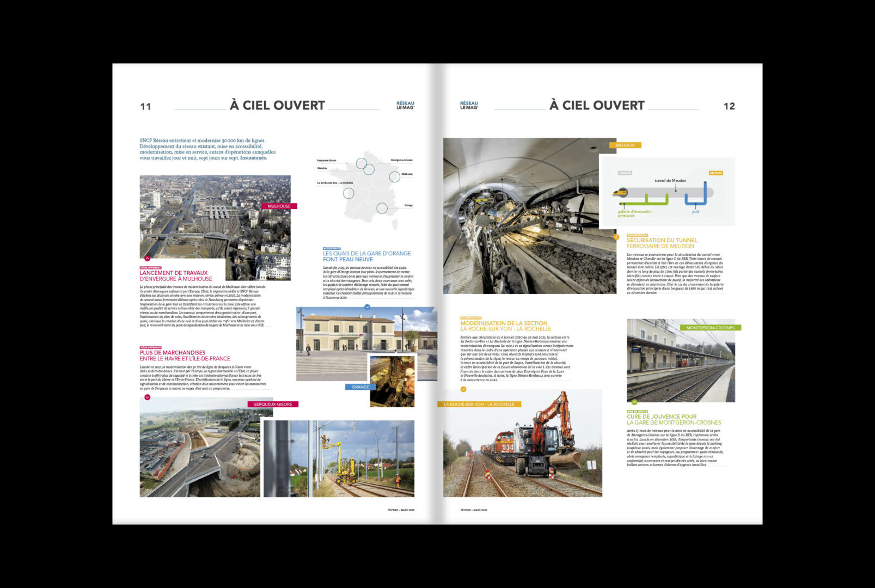Viewport: 875px width, 588px height.
Task: Click the yellow MEUDON tag on tunnel photo
Action: [x=625, y=145]
